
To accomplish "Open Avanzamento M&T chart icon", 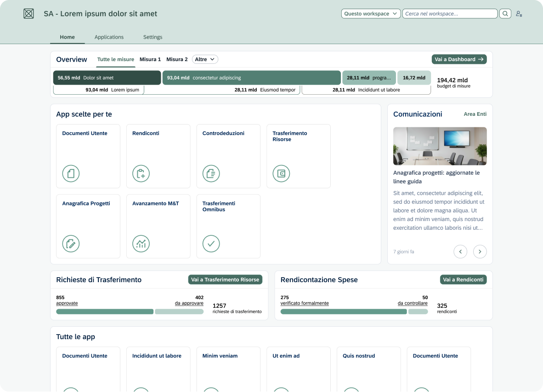I will (x=141, y=244).
